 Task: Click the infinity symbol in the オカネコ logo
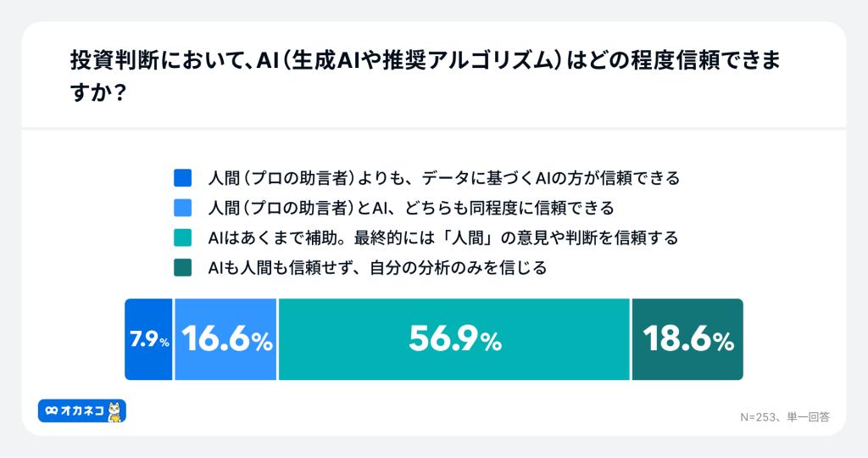pyautogui.click(x=53, y=411)
